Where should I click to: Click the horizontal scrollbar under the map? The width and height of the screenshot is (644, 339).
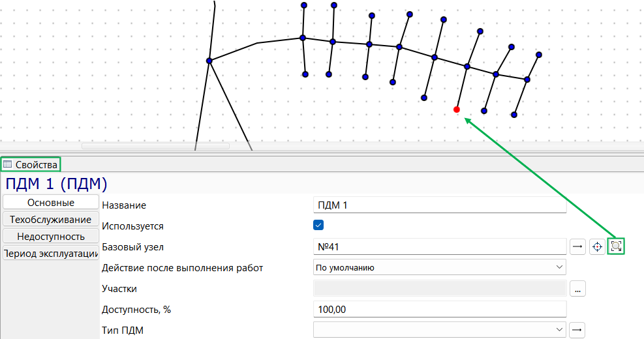pyautogui.click(x=155, y=145)
